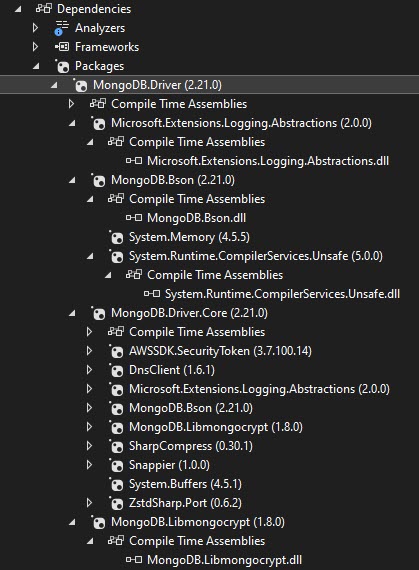Click the MongoDB.Bson.dll assembly icon
The height and width of the screenshot is (570, 419).
click(x=134, y=218)
